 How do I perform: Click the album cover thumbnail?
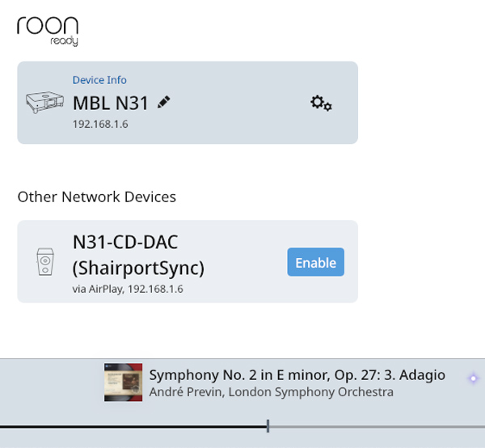click(x=123, y=382)
